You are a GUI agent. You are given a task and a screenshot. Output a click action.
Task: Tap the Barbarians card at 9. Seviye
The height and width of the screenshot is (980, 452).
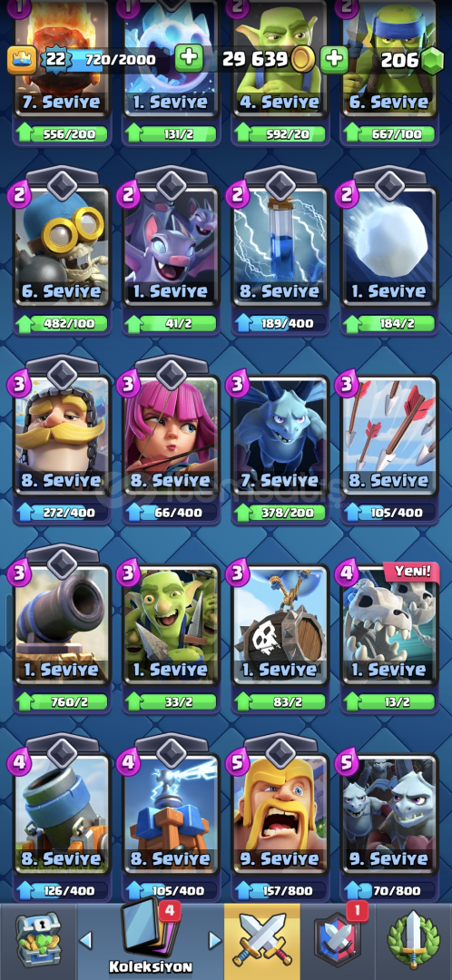click(x=280, y=814)
